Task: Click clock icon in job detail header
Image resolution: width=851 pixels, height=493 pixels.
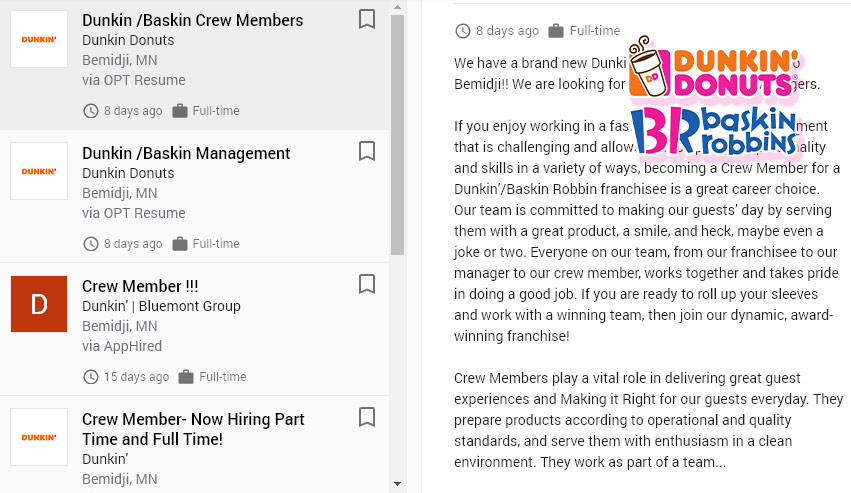Action: coord(462,31)
